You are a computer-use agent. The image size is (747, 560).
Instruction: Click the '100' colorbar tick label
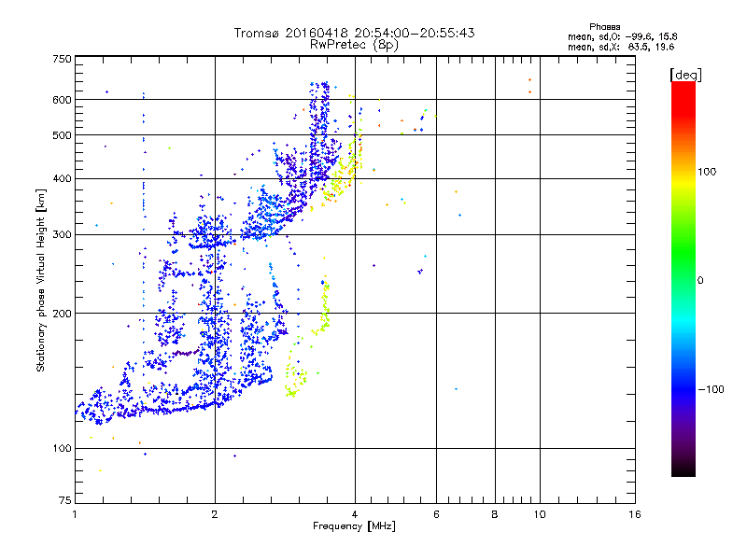coord(707,172)
